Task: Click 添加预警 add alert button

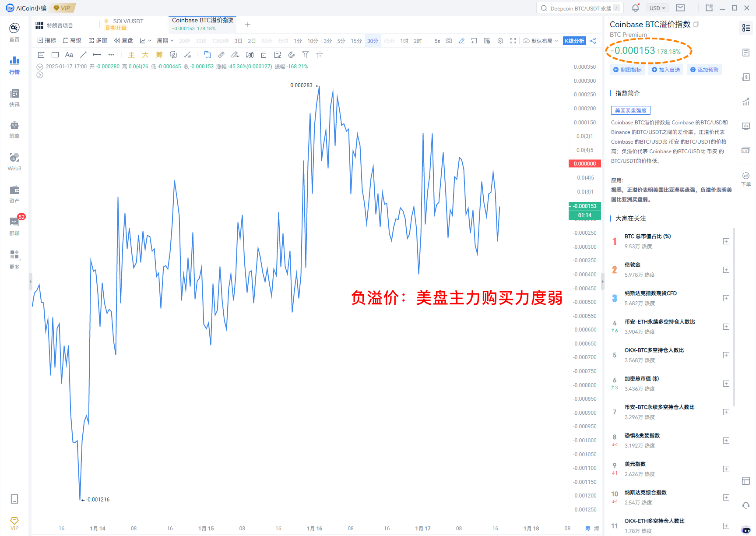Action: [x=704, y=70]
